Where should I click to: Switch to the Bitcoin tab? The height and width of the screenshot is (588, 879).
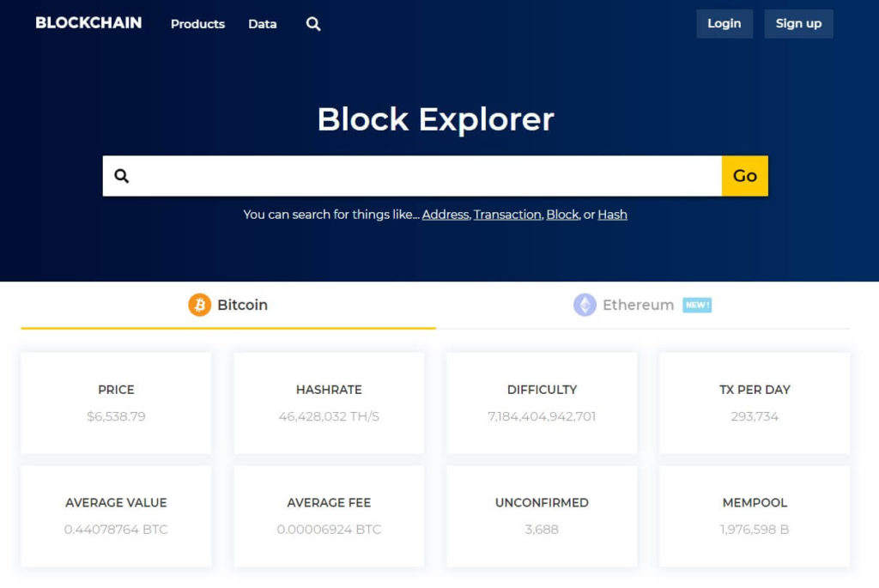point(228,306)
